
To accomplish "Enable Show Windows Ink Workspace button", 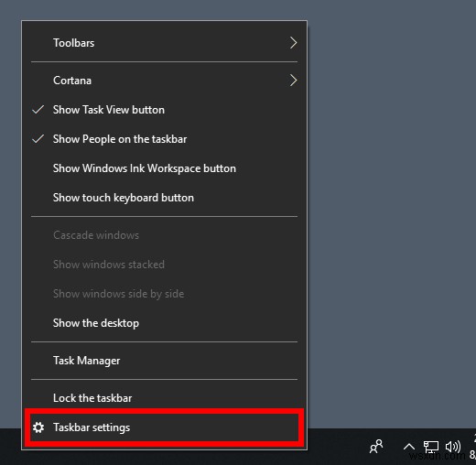I will (x=164, y=168).
